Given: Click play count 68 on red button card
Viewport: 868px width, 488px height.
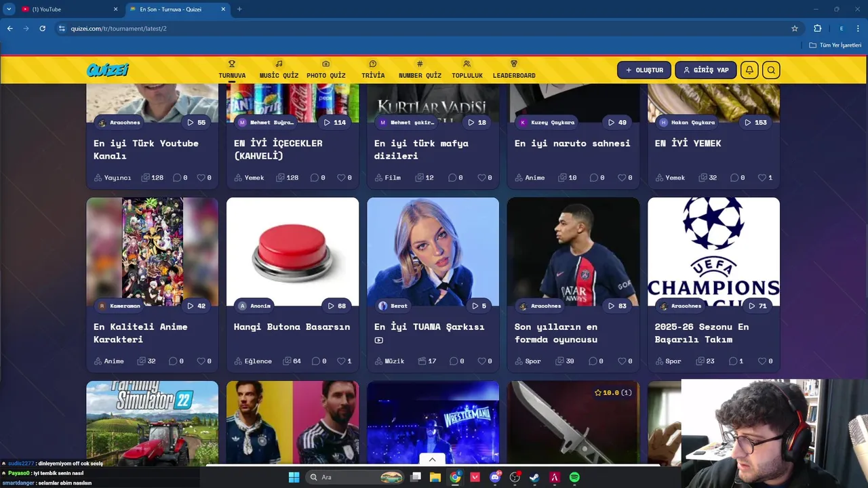Looking at the screenshot, I should (336, 306).
